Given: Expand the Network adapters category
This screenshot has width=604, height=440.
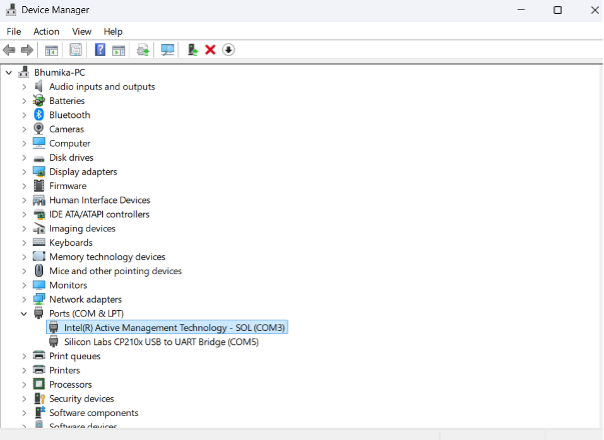Looking at the screenshot, I should tap(24, 299).
